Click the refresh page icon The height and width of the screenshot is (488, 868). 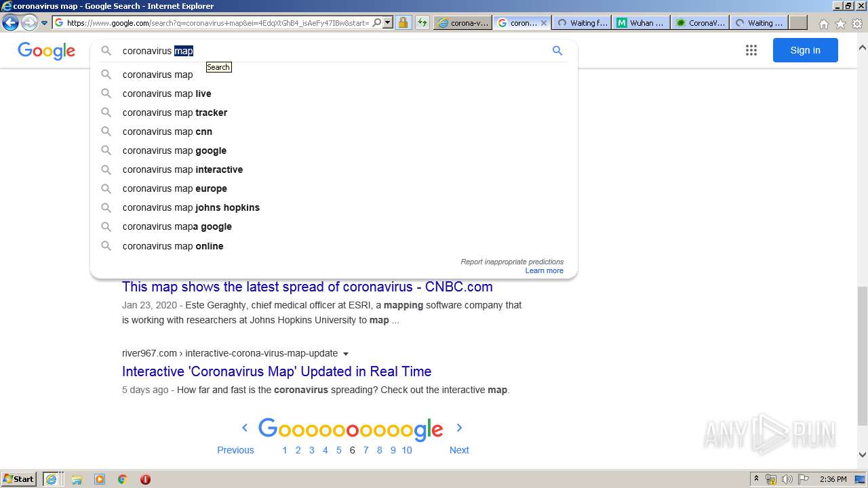pyautogui.click(x=422, y=22)
